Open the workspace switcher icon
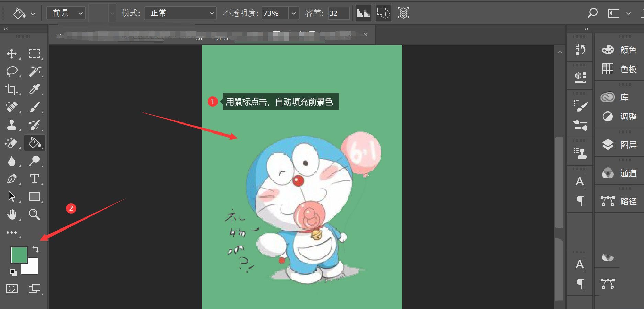644x309 pixels. click(614, 13)
